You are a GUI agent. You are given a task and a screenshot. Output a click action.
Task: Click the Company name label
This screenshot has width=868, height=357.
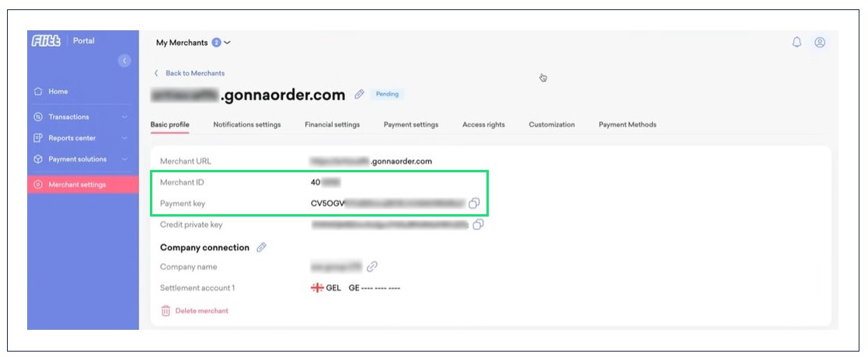188,267
